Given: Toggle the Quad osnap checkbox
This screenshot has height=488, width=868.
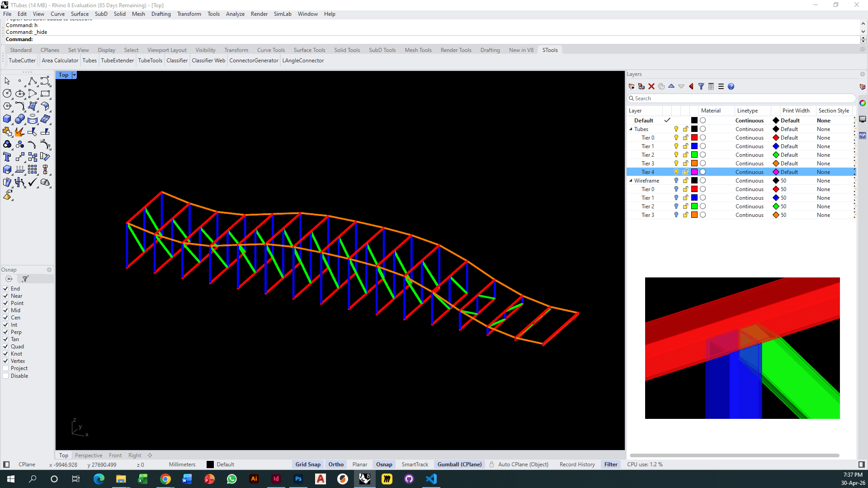Looking at the screenshot, I should [x=6, y=347].
